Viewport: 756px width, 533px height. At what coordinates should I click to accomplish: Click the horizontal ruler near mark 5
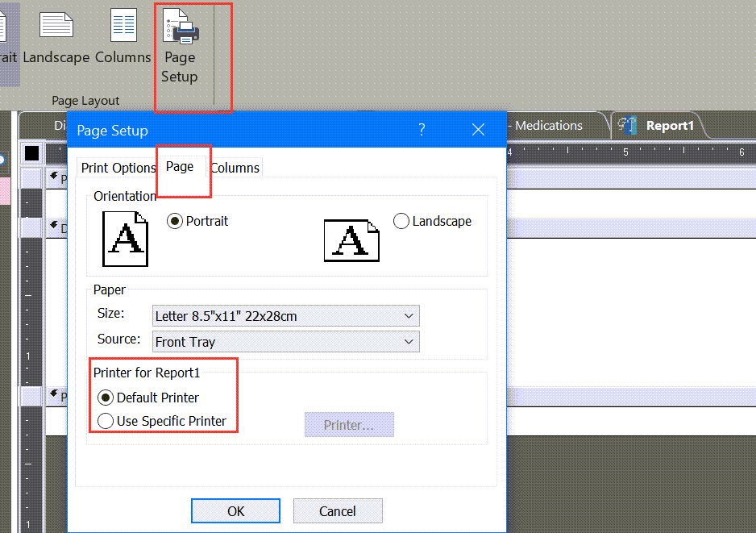point(625,152)
